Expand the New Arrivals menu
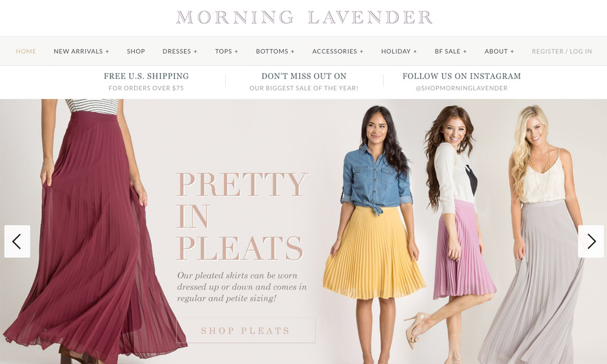 81,51
